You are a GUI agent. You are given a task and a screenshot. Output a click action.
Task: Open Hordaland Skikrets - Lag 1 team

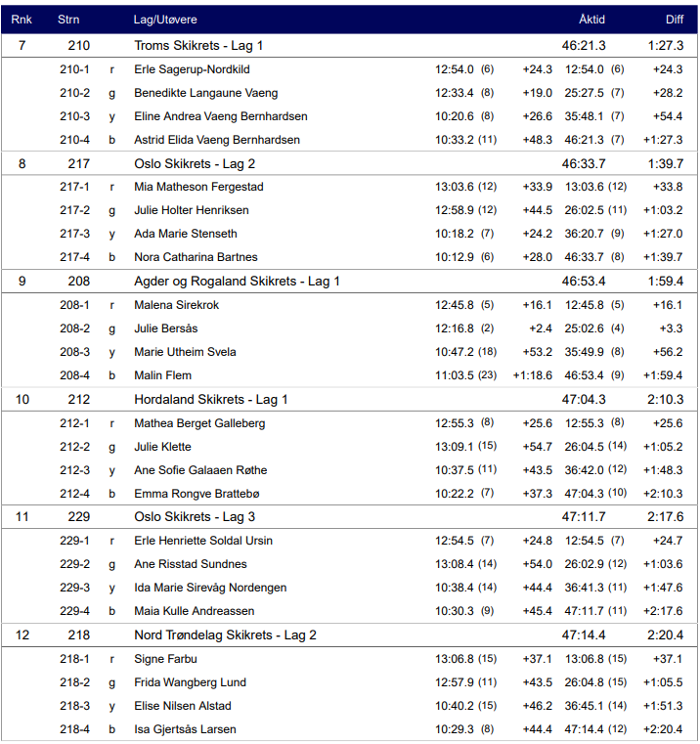pos(211,400)
